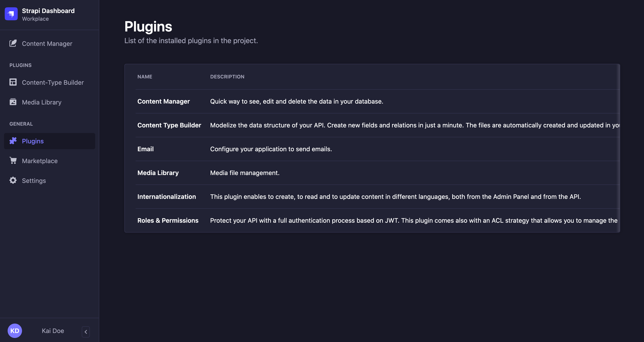Click the DESCRIPTION column header
This screenshot has height=342, width=644.
point(227,77)
